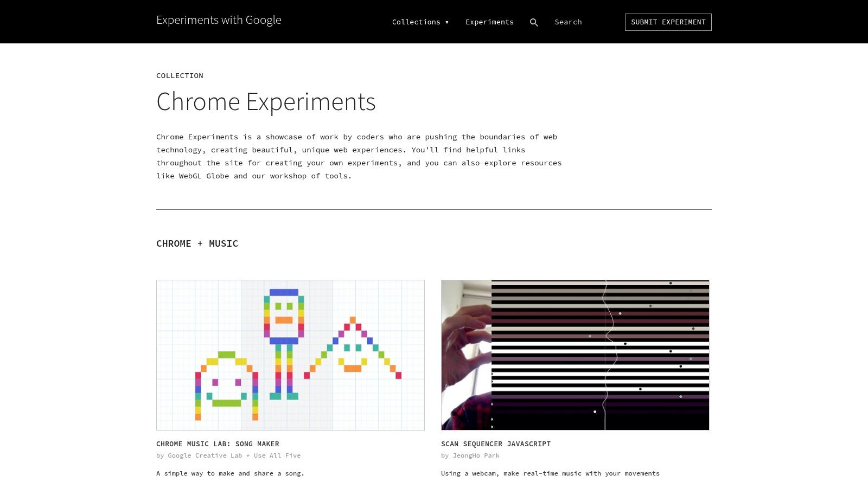Click the Chrome Experiments page heading

pos(266,102)
